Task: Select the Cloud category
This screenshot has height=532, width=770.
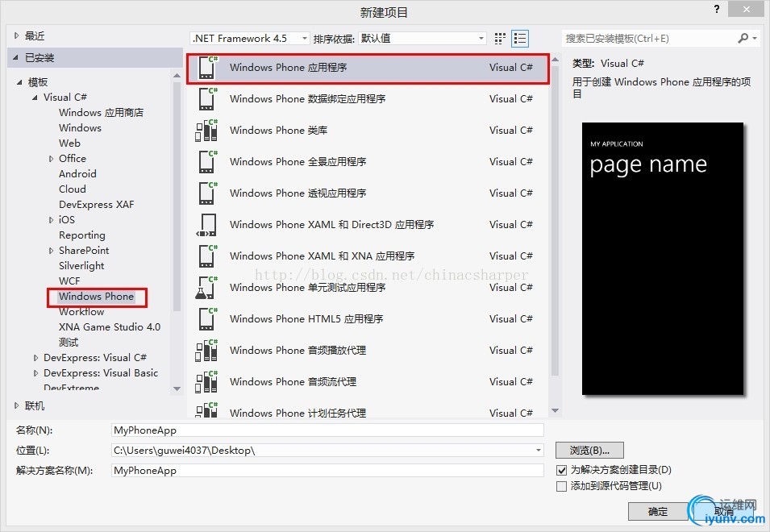Action: [x=73, y=189]
